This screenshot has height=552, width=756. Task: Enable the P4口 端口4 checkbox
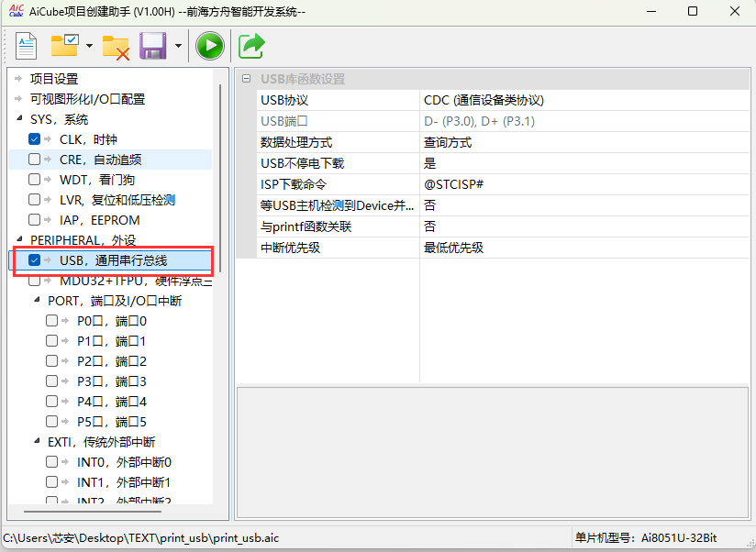coord(51,402)
